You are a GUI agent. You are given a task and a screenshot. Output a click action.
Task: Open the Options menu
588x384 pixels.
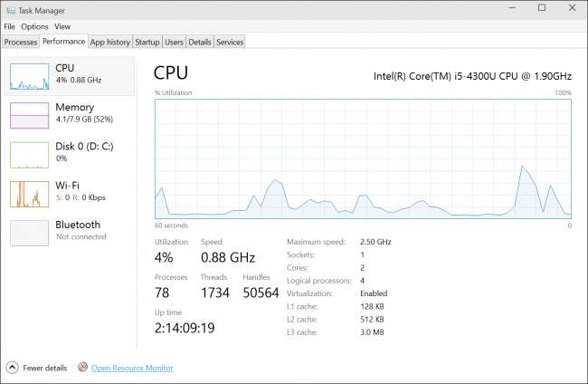click(34, 27)
